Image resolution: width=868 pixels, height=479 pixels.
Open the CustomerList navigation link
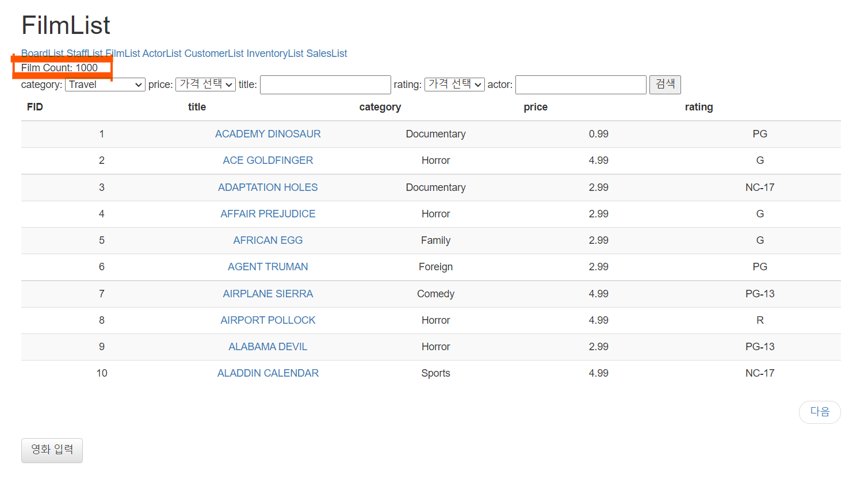pyautogui.click(x=214, y=53)
